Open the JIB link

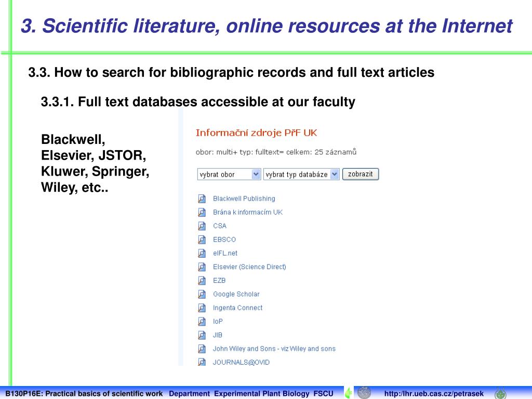pyautogui.click(x=218, y=335)
